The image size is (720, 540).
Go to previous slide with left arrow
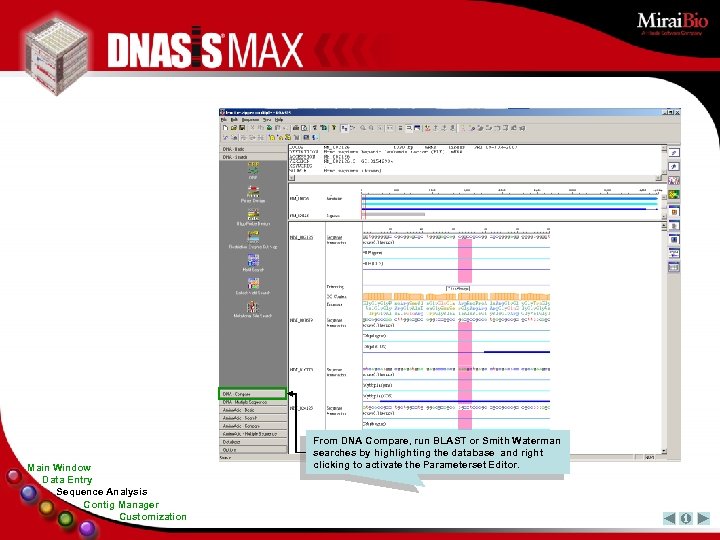[x=669, y=518]
